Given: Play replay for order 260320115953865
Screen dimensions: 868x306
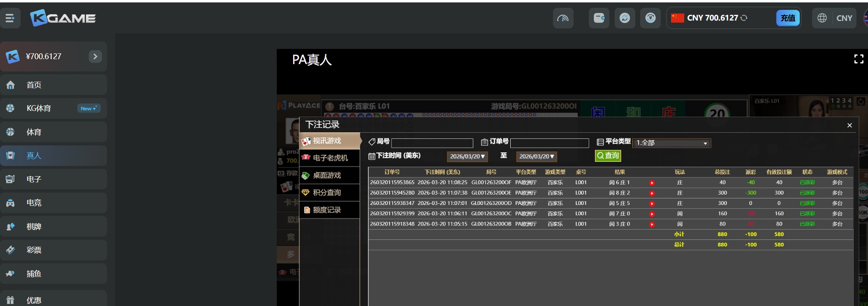Looking at the screenshot, I should coord(652,183).
